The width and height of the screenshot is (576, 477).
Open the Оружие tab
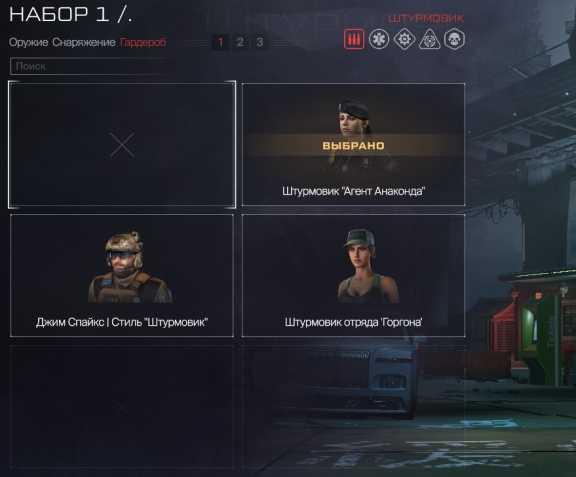(x=28, y=42)
